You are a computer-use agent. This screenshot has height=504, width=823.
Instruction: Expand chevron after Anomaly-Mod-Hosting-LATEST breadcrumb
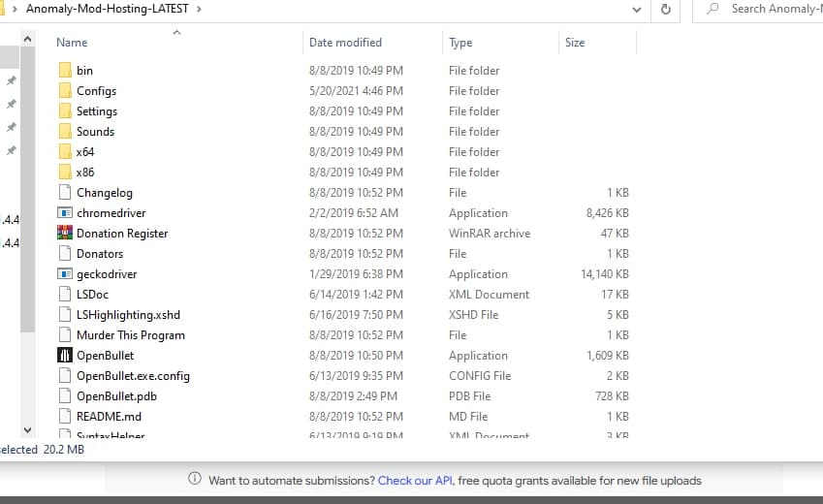(x=199, y=9)
